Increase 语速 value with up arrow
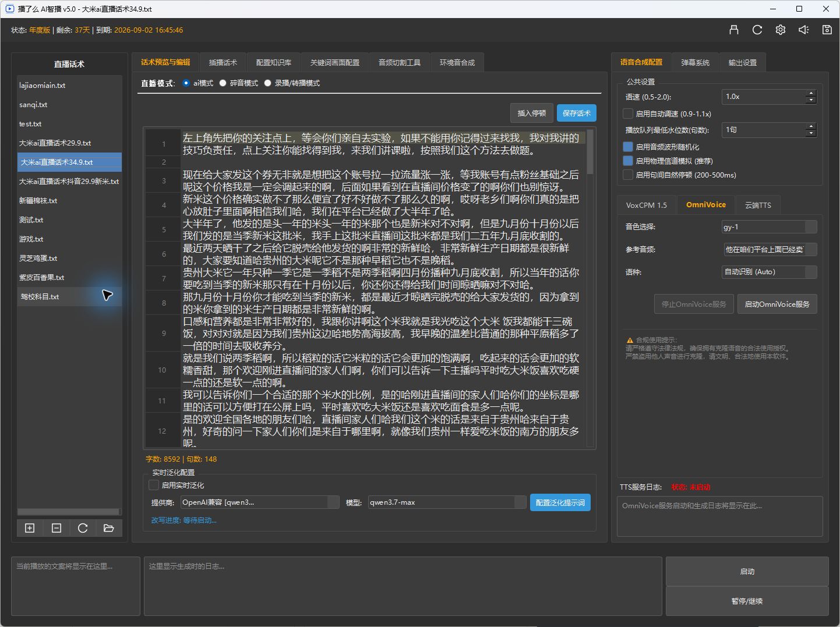 pos(811,93)
